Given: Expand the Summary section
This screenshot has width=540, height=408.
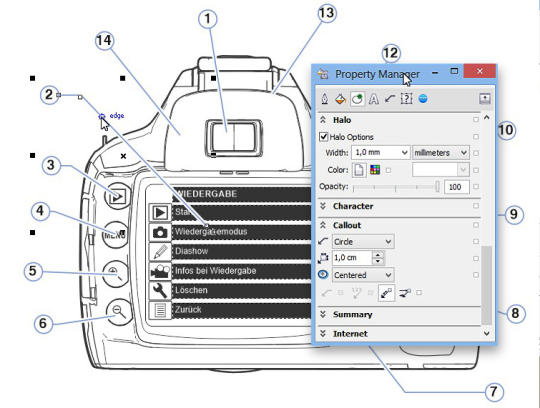Looking at the screenshot, I should 323,314.
